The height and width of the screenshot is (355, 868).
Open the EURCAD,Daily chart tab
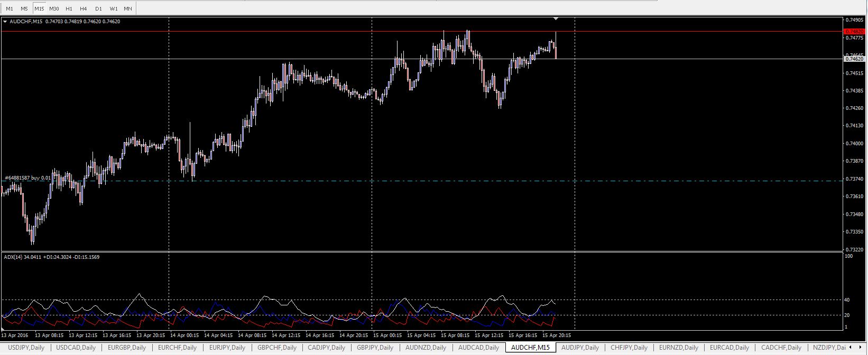729,348
